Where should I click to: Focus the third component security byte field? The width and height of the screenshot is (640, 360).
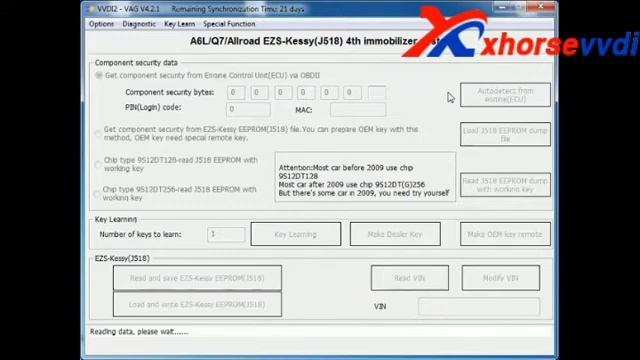click(x=283, y=93)
